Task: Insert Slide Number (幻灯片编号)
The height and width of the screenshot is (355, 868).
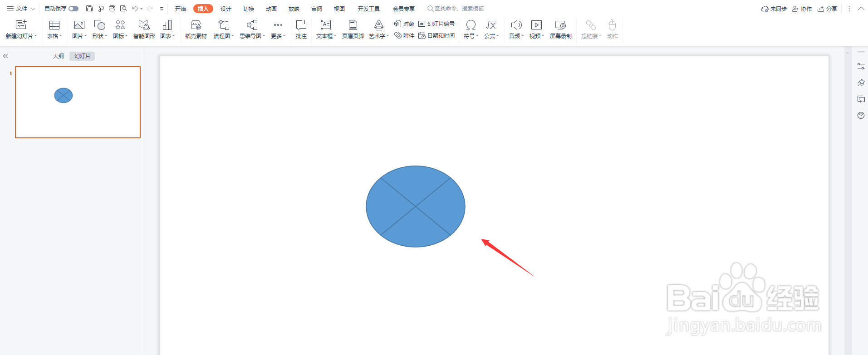Action: tap(436, 24)
